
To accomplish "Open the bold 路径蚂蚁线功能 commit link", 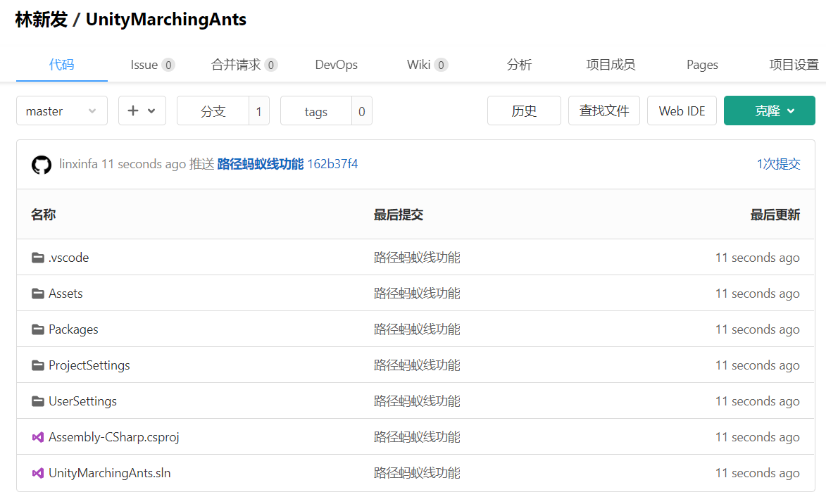I will pos(261,164).
